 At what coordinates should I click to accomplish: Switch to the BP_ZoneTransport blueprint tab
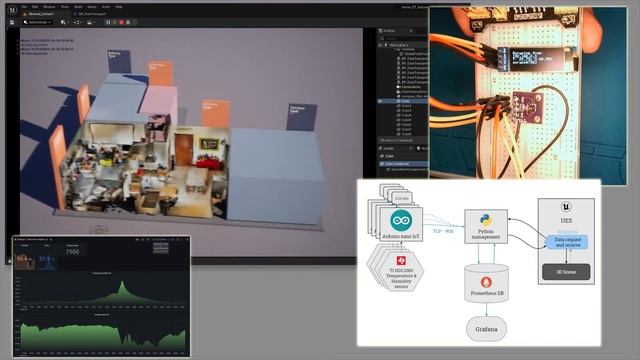[x=89, y=14]
